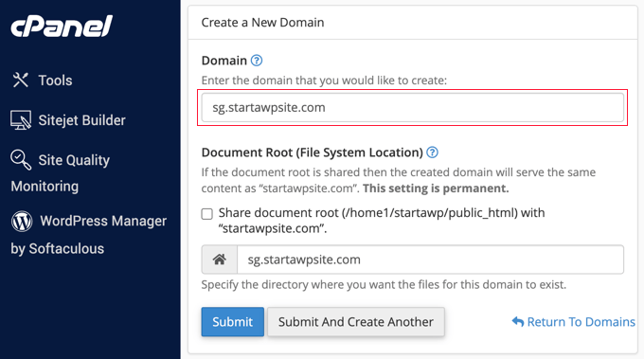Click the WordPress logo icon
This screenshot has width=644, height=359.
click(22, 221)
